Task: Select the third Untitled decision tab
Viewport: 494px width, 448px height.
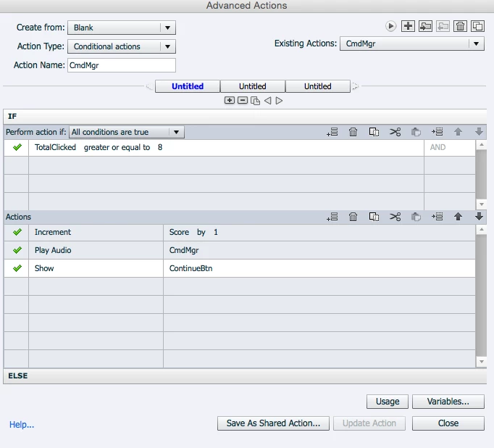Action: click(x=317, y=86)
